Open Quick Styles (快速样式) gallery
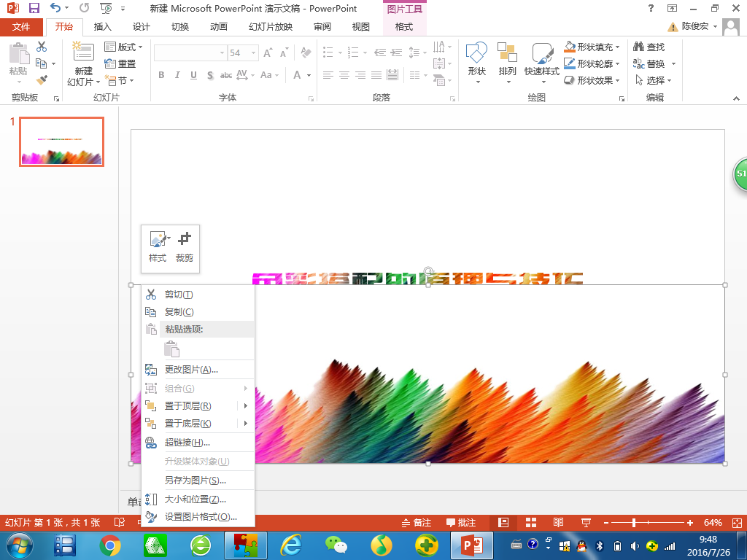Screen dimensions: 747x560 (542, 64)
